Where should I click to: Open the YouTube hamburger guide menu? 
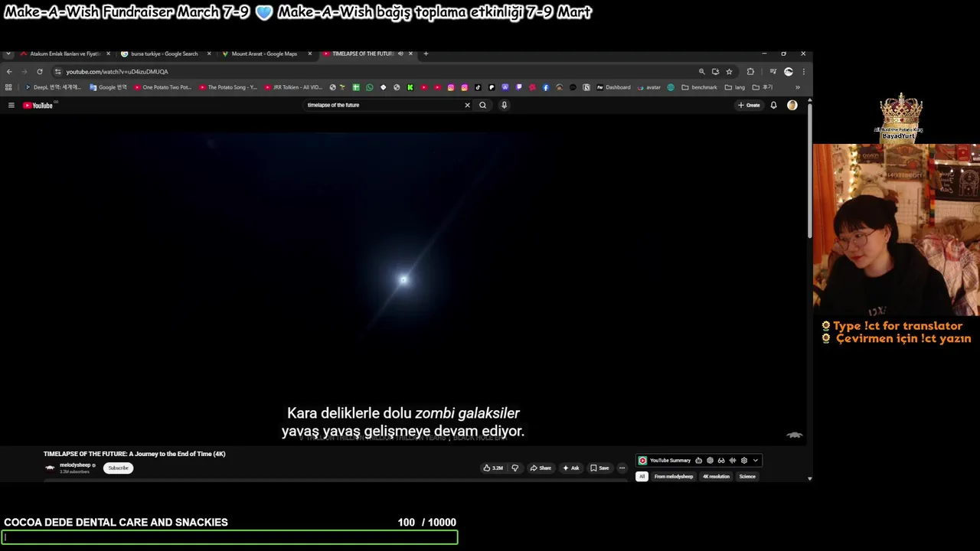coord(11,105)
